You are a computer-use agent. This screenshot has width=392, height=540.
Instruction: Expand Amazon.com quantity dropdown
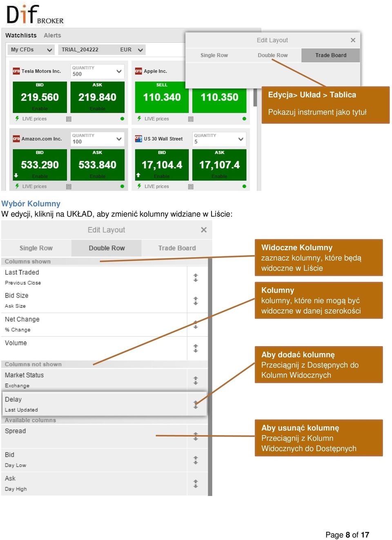click(x=119, y=139)
